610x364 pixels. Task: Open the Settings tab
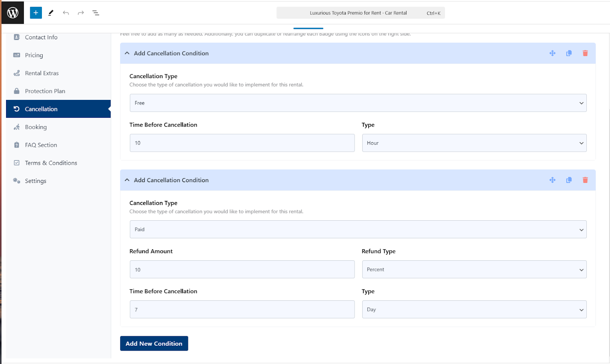[x=58, y=181]
